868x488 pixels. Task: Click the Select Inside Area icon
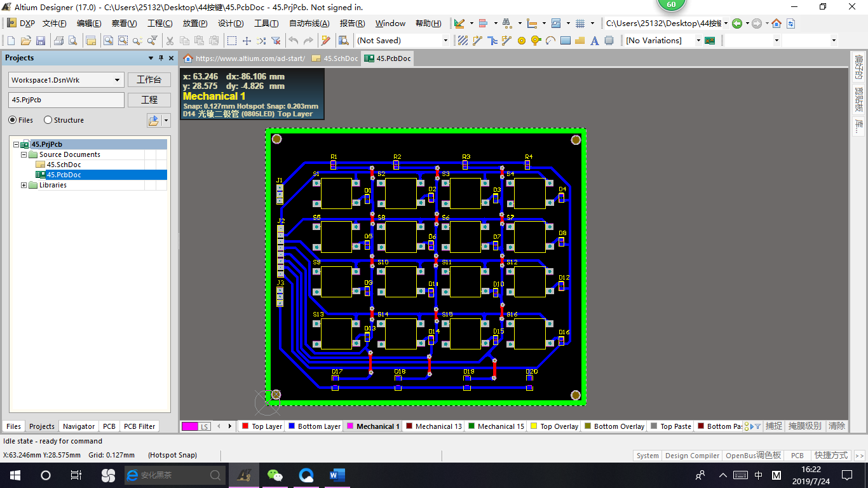coord(232,41)
